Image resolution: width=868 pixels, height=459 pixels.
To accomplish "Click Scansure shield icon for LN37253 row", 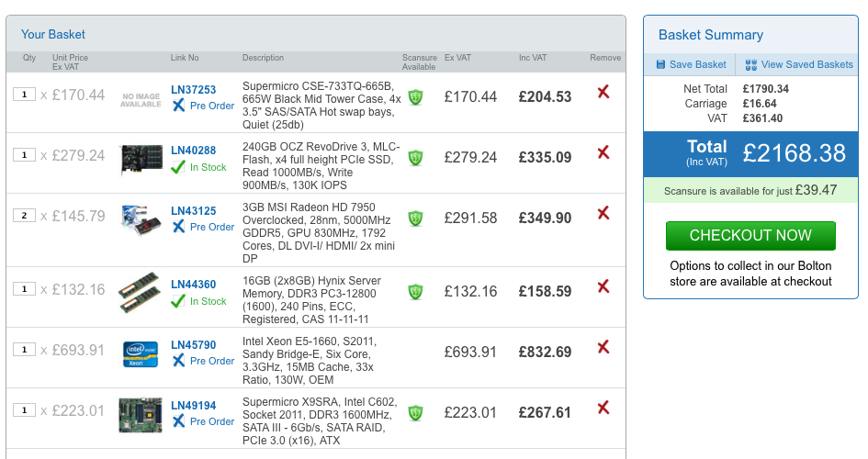I will click(416, 97).
